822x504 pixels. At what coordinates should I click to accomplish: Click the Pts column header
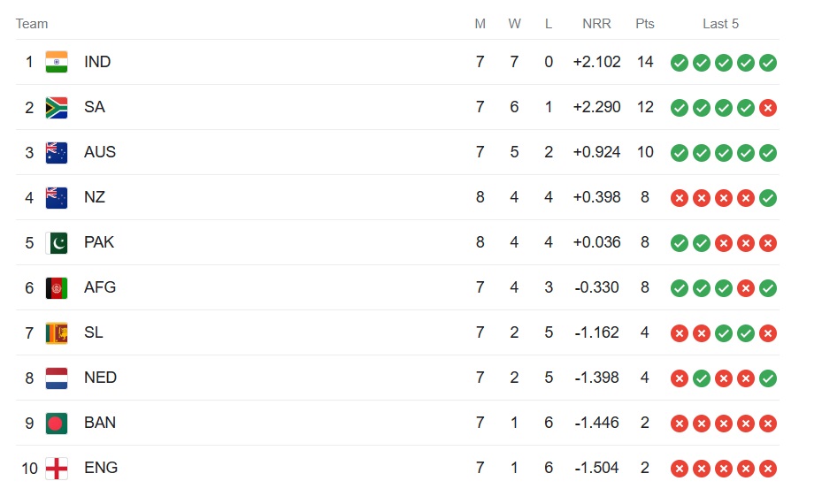tap(645, 24)
